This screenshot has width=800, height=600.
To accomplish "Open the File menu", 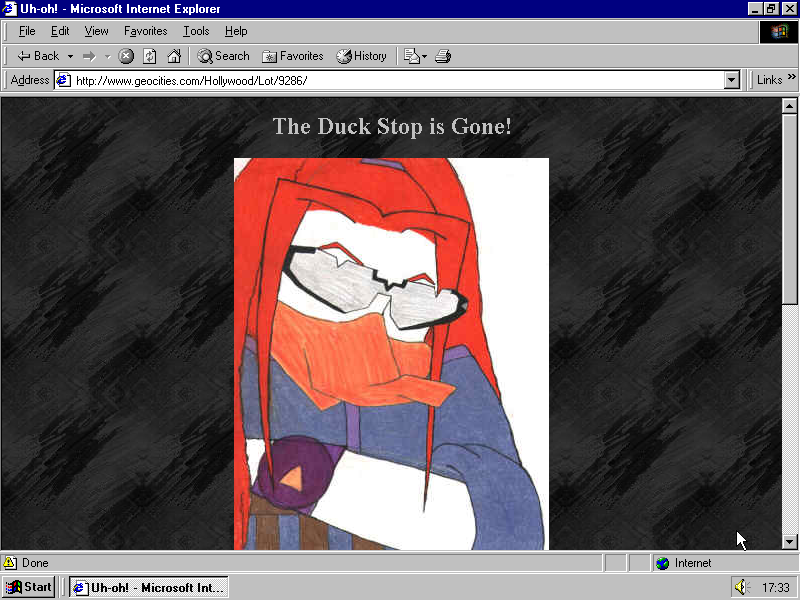I will coord(27,31).
